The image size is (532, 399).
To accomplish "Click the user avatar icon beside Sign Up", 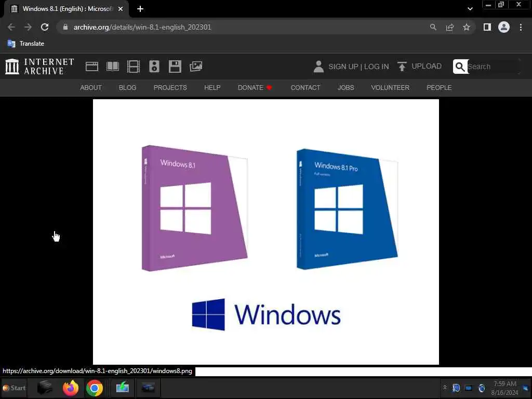I will 318,66.
